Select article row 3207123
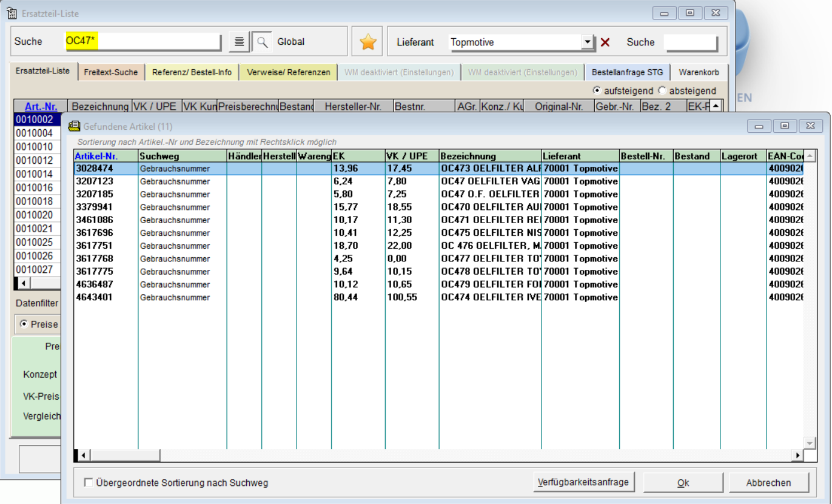 (x=438, y=181)
